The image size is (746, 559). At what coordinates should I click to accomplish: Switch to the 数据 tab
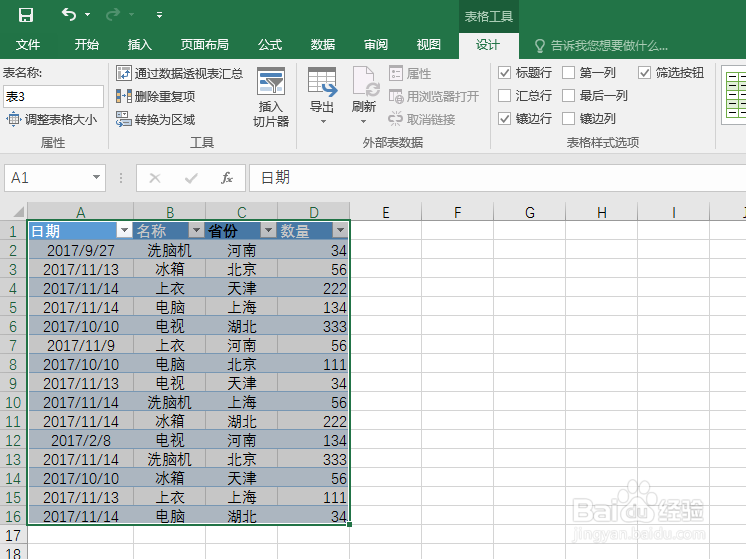(323, 45)
